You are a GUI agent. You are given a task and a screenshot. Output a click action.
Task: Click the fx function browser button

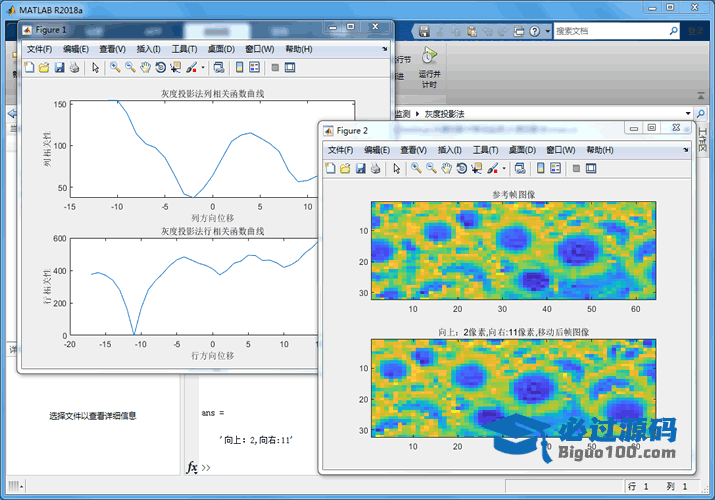192,467
